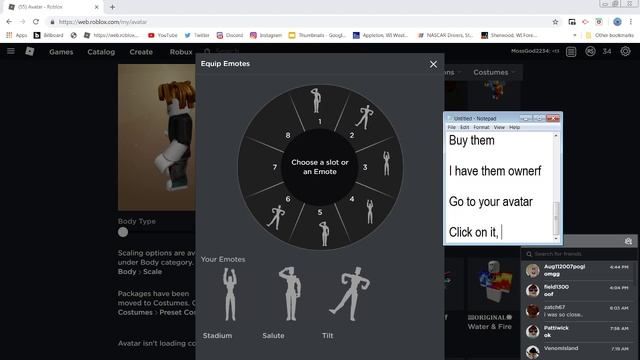Choose the Salute emote
Image resolution: width=640 pixels, height=360 pixels.
(x=289, y=303)
